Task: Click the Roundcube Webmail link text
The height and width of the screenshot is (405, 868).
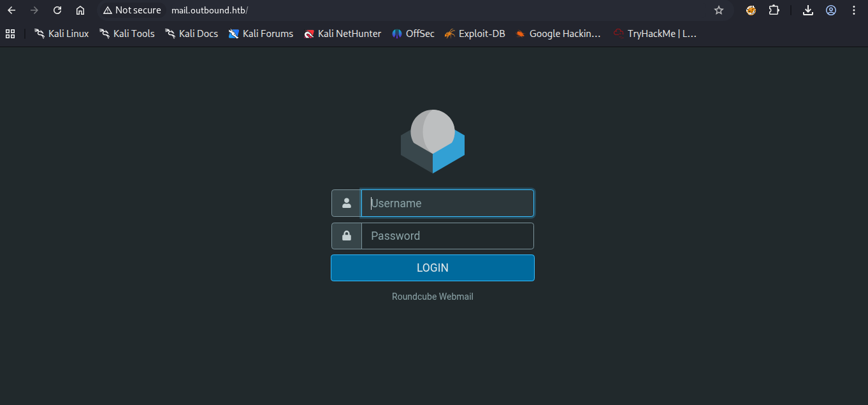Action: pyautogui.click(x=432, y=296)
